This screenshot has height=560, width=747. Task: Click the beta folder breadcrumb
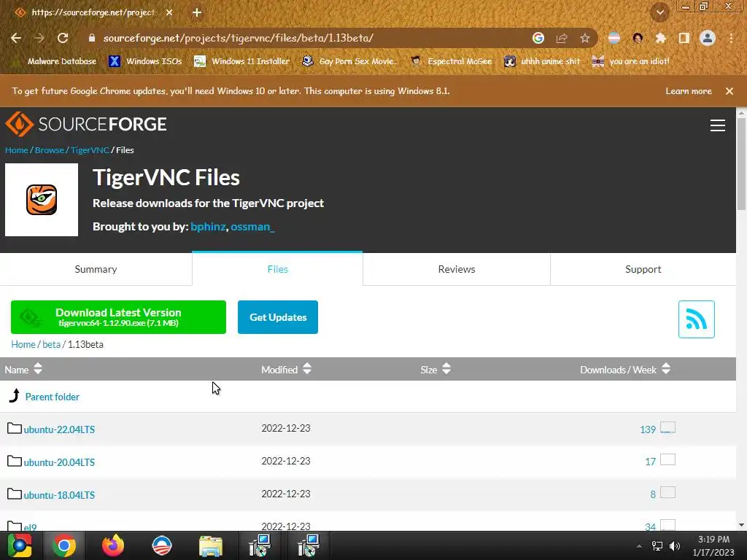(52, 344)
